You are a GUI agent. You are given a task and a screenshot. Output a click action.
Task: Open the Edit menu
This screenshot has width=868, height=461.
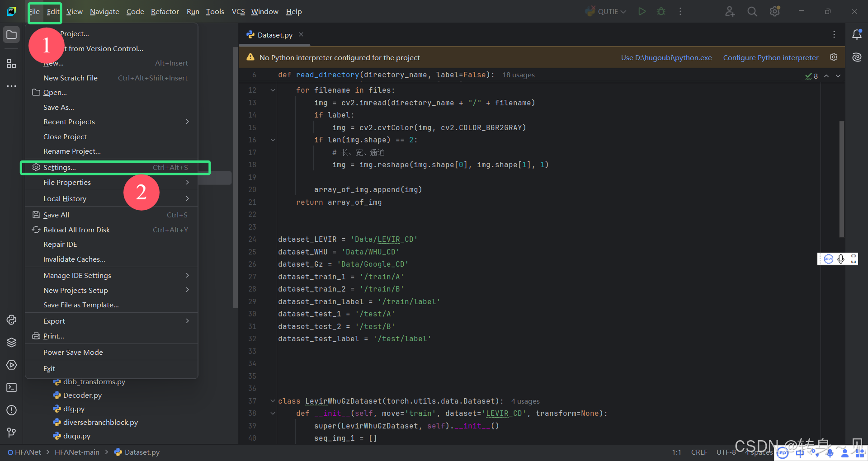(53, 12)
